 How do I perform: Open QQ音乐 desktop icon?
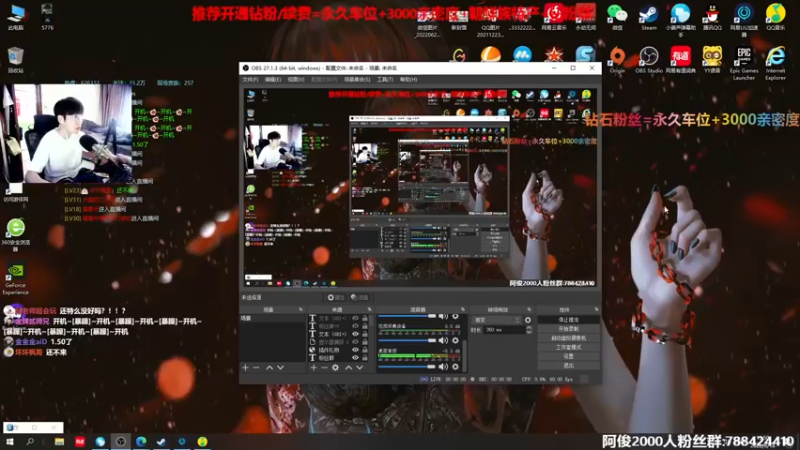[x=775, y=17]
